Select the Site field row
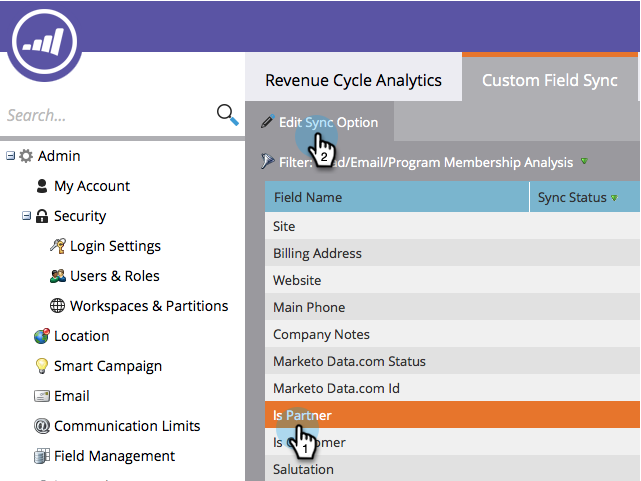The image size is (641, 481). click(x=452, y=226)
